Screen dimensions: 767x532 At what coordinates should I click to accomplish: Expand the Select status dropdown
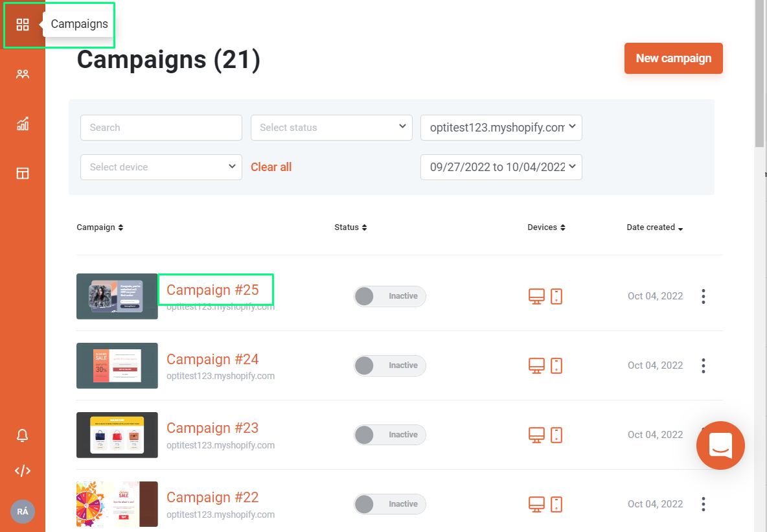pyautogui.click(x=332, y=128)
